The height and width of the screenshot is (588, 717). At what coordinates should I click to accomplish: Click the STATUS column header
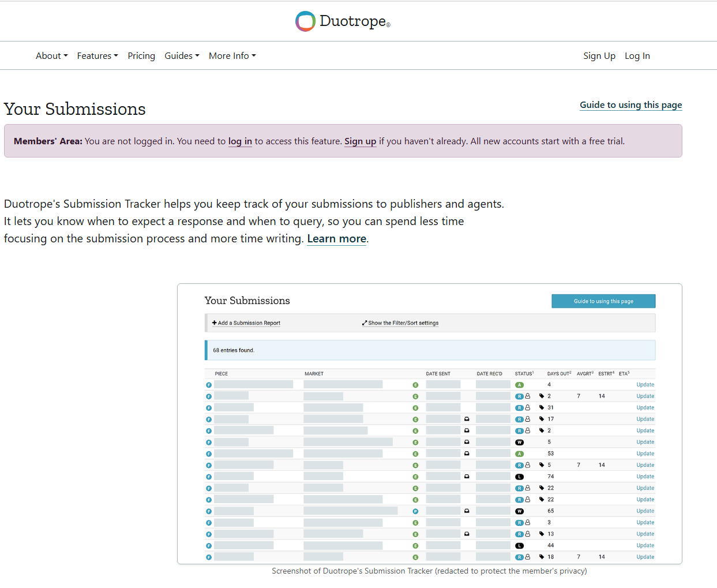click(524, 374)
